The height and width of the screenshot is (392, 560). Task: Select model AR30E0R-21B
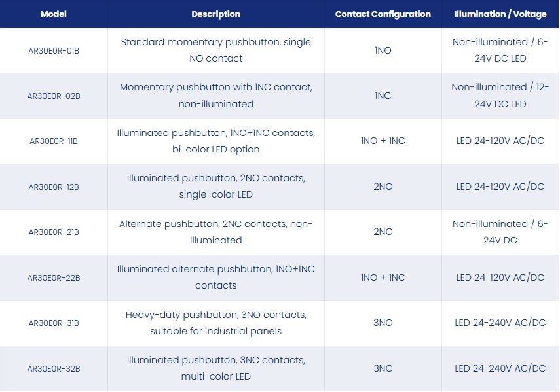pyautogui.click(x=54, y=232)
